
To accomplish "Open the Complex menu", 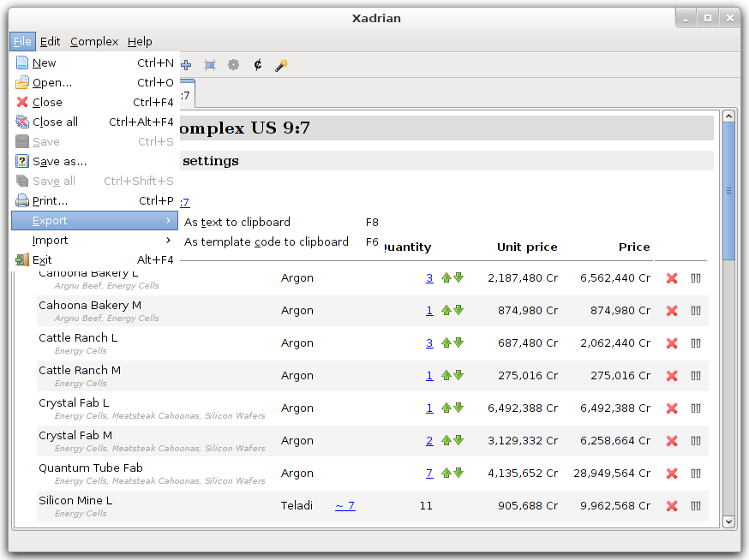I will click(x=94, y=42).
